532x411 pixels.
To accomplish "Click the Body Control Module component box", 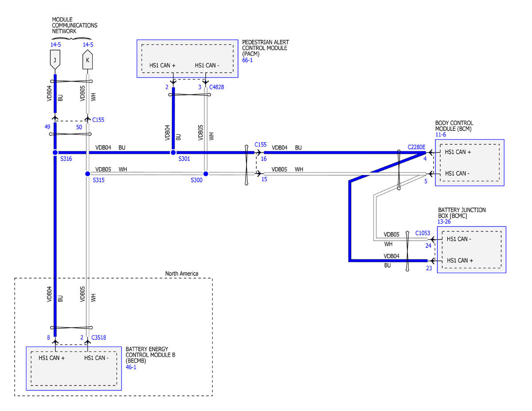I will (x=469, y=163).
